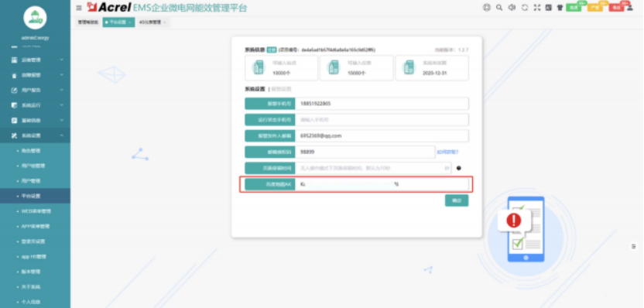Image resolution: width=644 pixels, height=308 pixels.
Task: Expand the 故障报警 menu chevron
Action: coord(62,75)
